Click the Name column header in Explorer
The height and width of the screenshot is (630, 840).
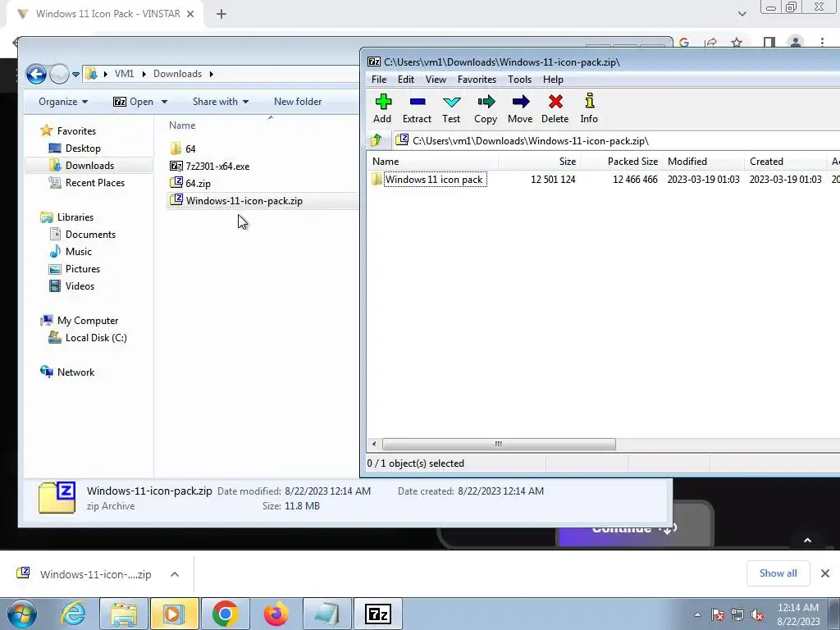click(182, 126)
